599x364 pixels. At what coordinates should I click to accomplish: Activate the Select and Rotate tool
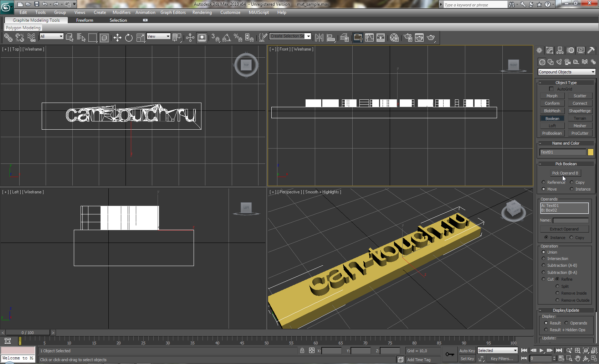click(129, 37)
